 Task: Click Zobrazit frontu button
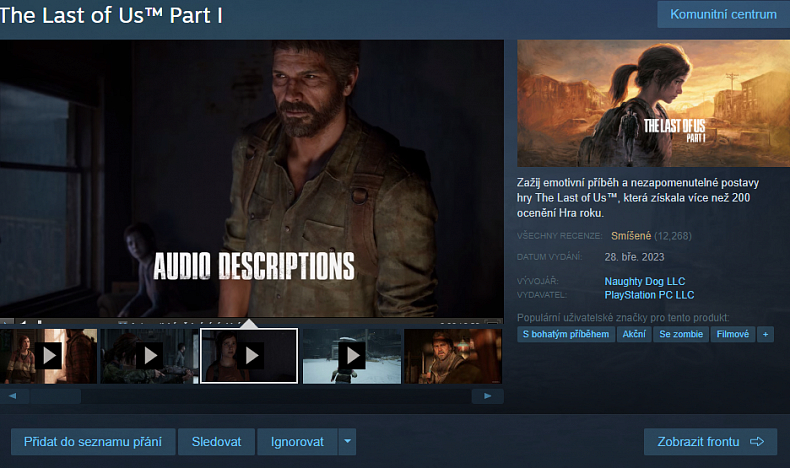pos(710,442)
